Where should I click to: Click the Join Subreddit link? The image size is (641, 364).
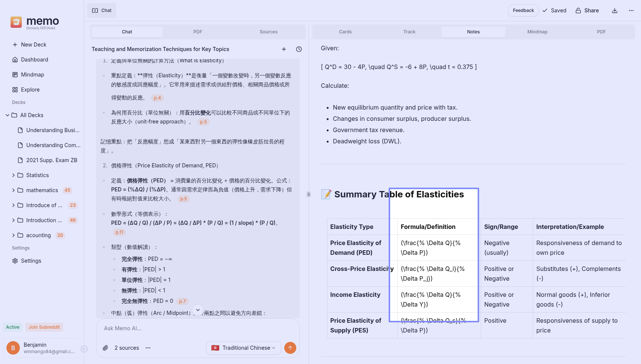(44, 327)
